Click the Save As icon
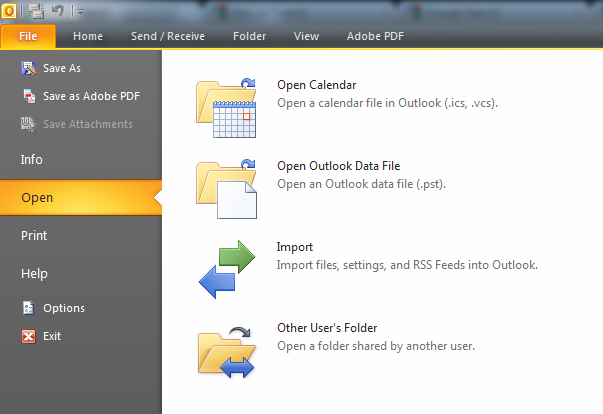This screenshot has height=414, width=603. click(x=28, y=68)
